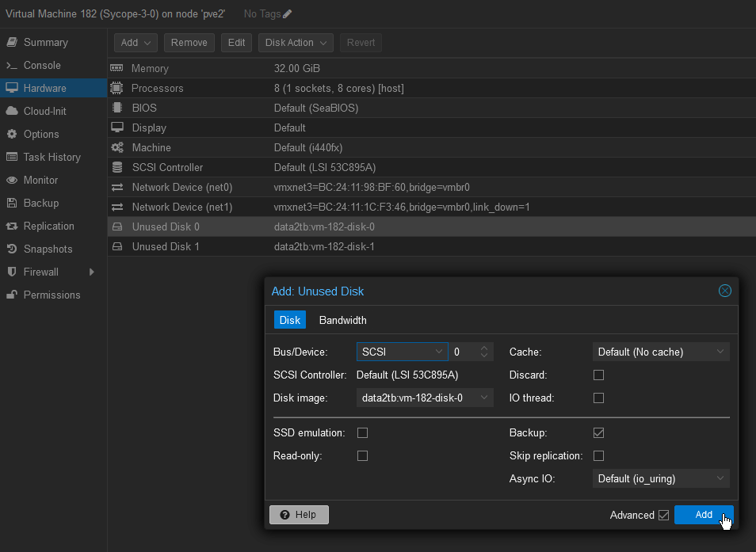This screenshot has width=756, height=552.
Task: Toggle the SSD emulation checkbox
Action: pos(362,432)
